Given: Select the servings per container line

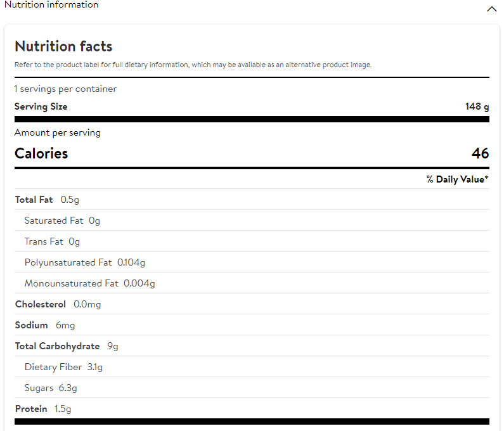Looking at the screenshot, I should tap(66, 89).
